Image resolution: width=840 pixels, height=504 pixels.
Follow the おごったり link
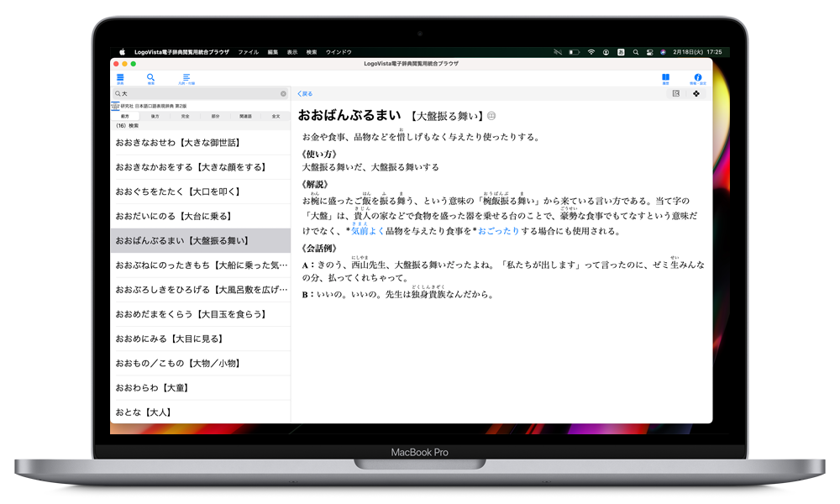coord(498,231)
